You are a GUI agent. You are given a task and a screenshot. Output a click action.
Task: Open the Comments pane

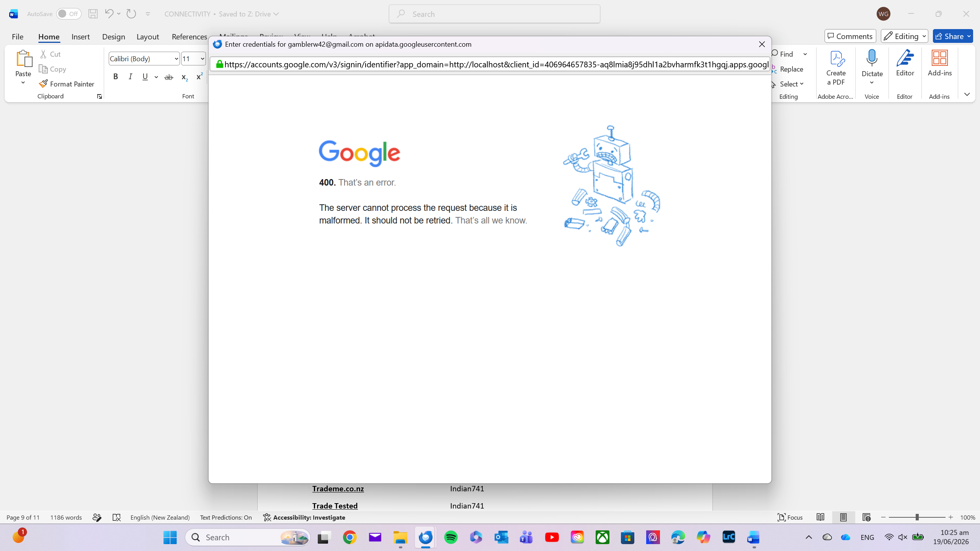coord(850,36)
